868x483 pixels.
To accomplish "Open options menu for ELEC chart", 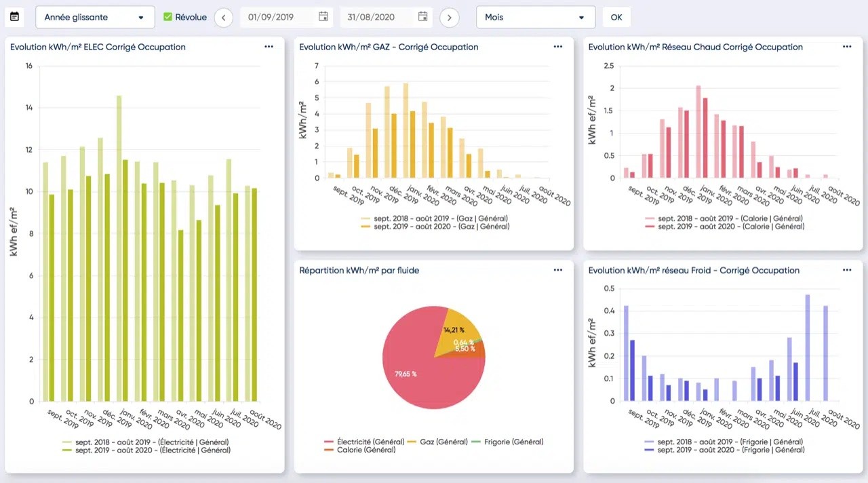I will click(x=269, y=47).
